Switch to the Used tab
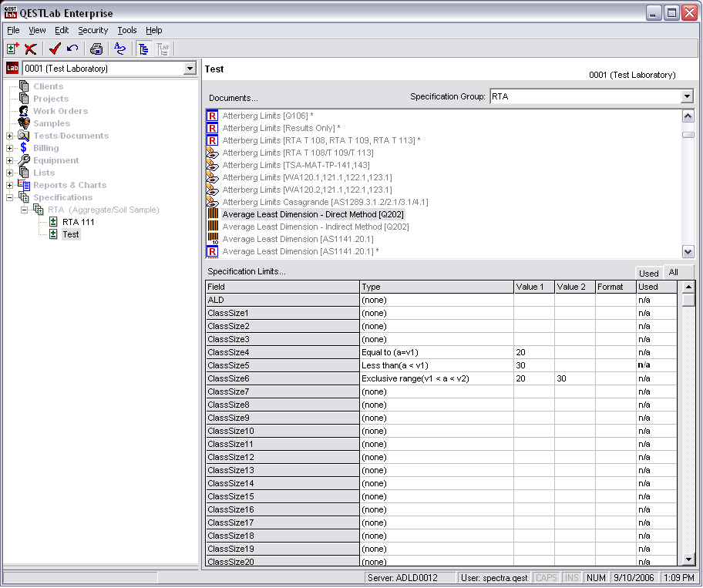 [x=648, y=274]
